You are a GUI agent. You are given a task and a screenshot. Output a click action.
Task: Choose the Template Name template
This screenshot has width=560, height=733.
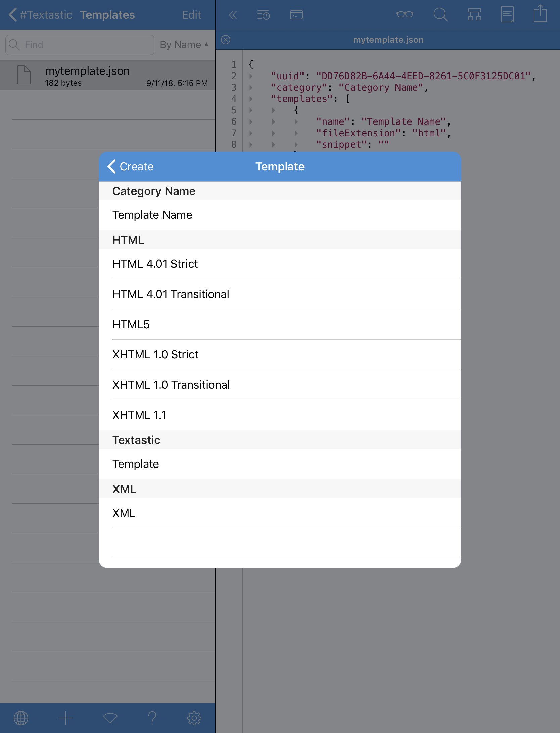[280, 215]
